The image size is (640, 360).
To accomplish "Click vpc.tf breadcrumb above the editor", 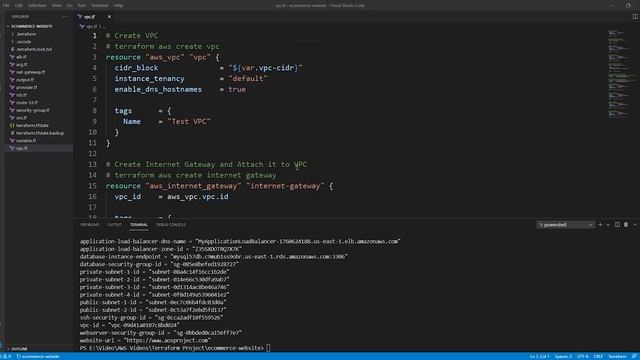I will coord(91,26).
